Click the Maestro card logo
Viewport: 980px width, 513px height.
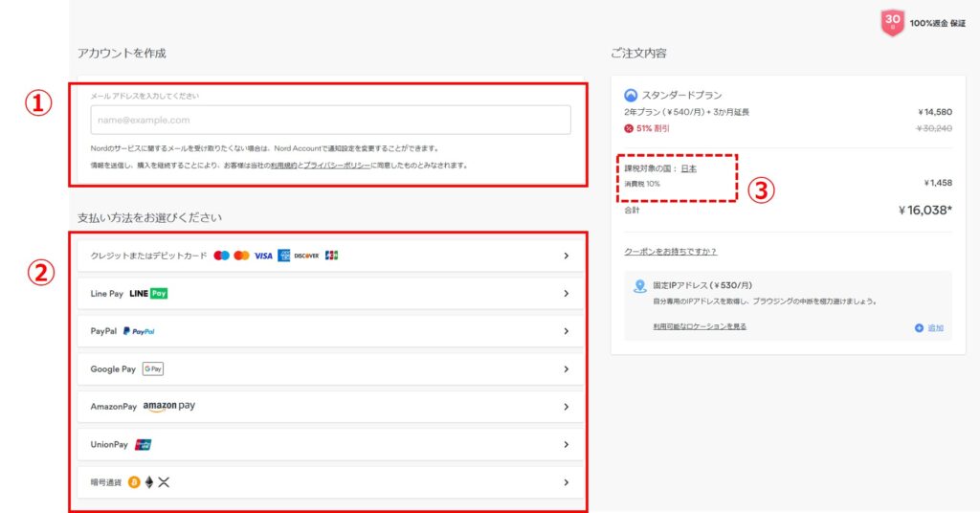[221, 256]
